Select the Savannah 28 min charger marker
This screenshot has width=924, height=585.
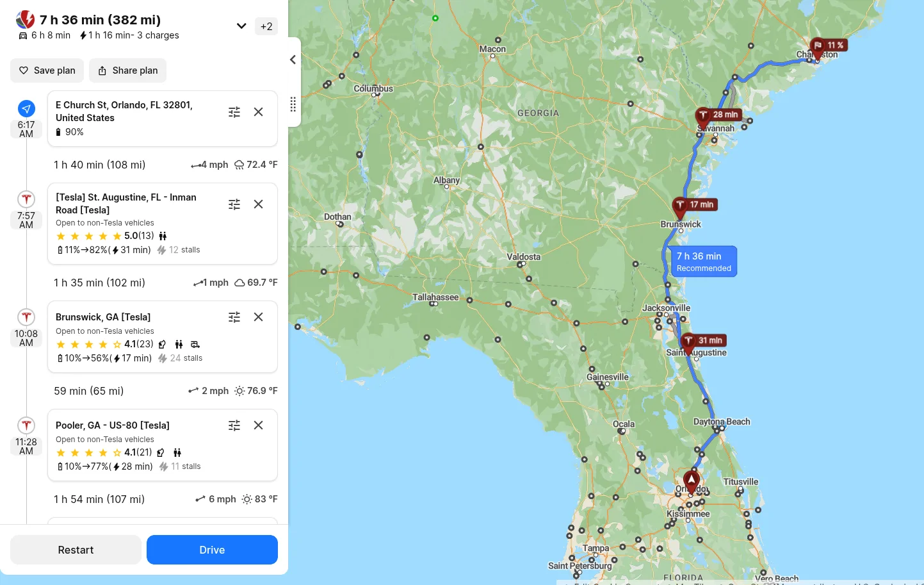[x=718, y=115]
